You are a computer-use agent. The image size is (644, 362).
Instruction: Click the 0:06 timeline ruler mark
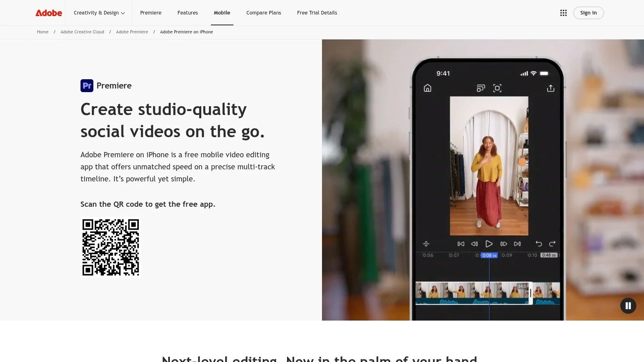(x=428, y=255)
